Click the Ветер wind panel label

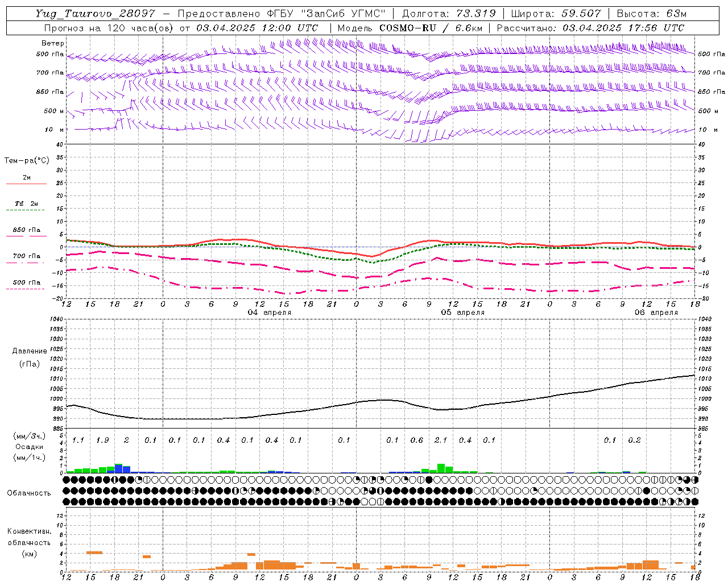53,43
